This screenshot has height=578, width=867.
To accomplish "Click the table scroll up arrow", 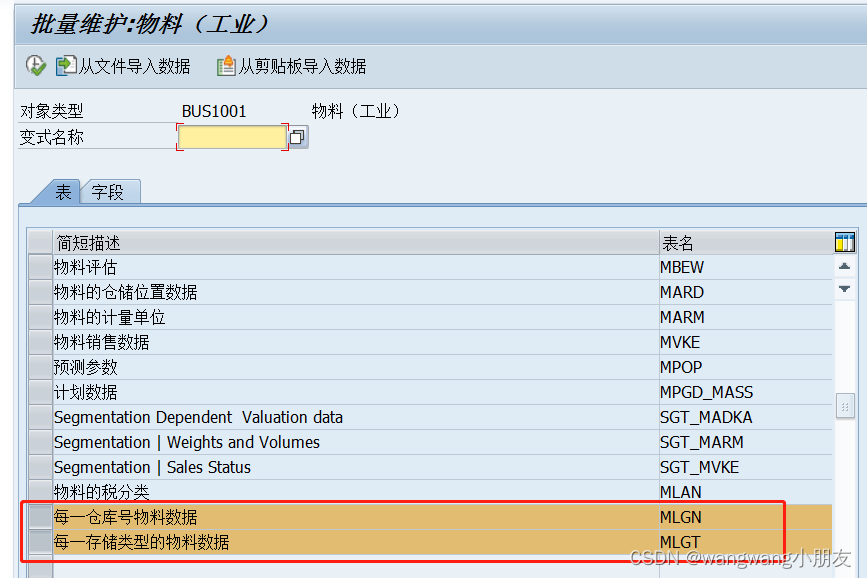I will 844,267.
